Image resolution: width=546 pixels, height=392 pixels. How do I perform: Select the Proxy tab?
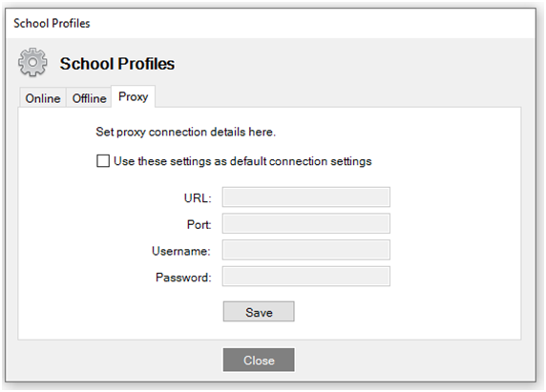point(133,96)
